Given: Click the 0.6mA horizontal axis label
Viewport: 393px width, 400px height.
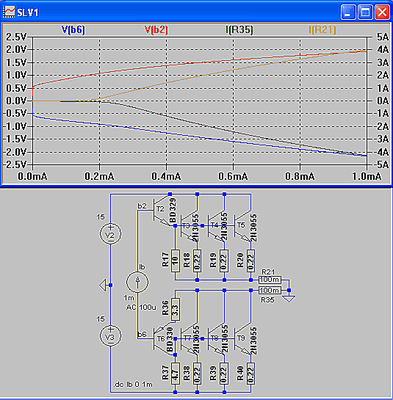Looking at the screenshot, I should (x=233, y=176).
